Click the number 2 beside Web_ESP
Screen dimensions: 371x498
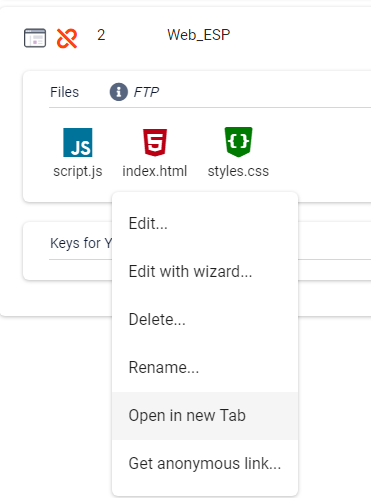tap(101, 35)
